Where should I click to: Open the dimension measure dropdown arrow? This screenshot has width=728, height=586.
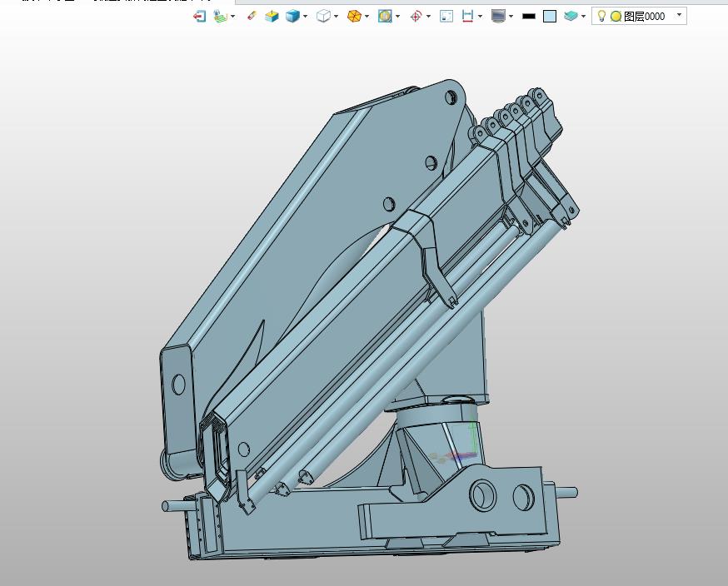click(x=480, y=17)
